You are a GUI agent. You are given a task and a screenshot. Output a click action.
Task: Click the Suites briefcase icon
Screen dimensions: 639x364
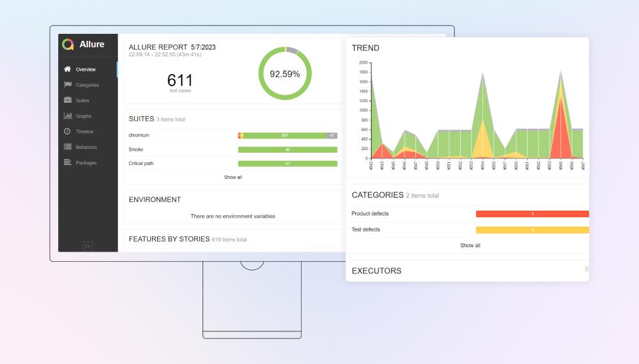[x=68, y=100]
